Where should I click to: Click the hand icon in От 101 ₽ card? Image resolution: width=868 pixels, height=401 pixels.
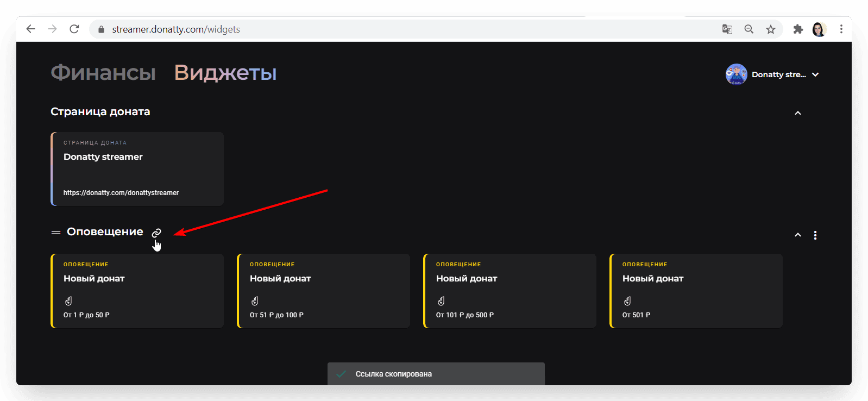(x=441, y=301)
